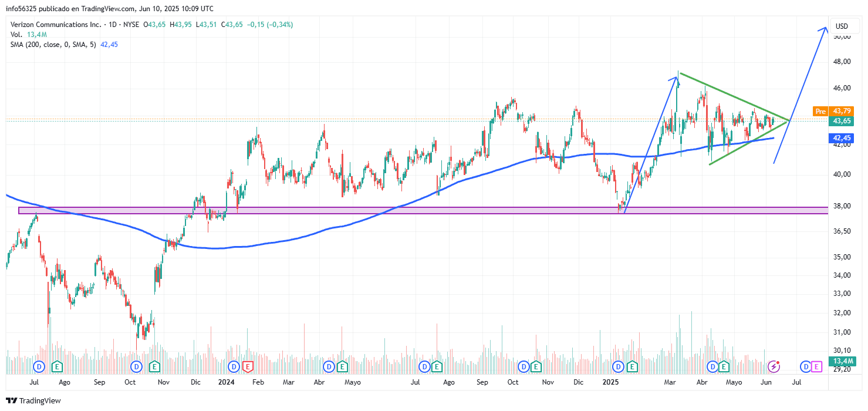868x411 pixels.
Task: Open the dividend D marker above Oct 2024
Action: pos(523,366)
